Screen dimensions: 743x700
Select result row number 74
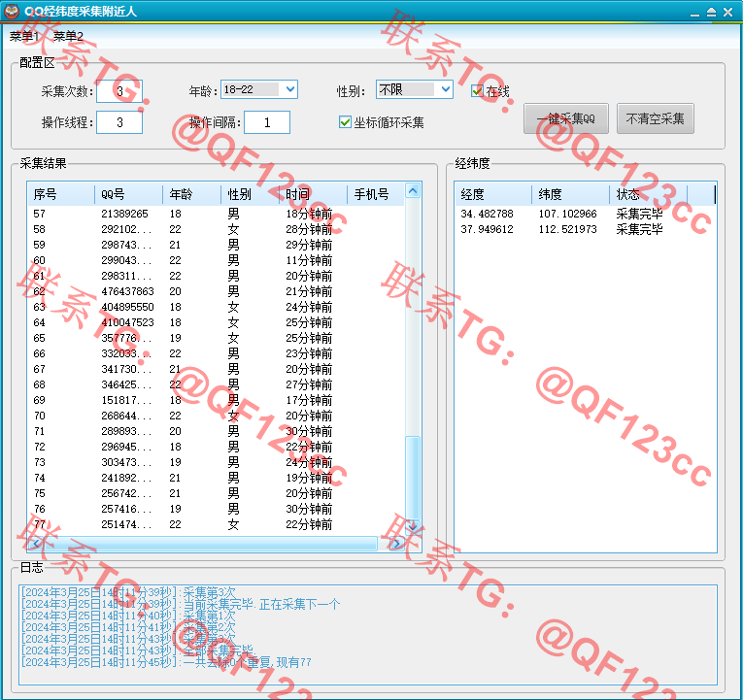[216, 478]
